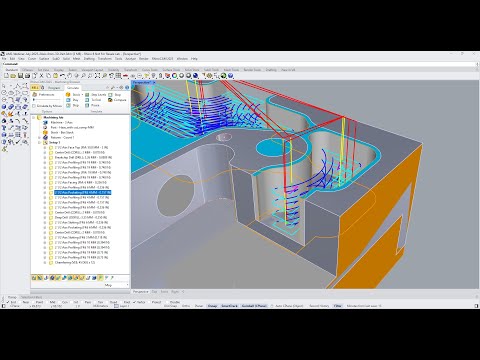Click the New file icon in Standard toolbar

pos(6,76)
